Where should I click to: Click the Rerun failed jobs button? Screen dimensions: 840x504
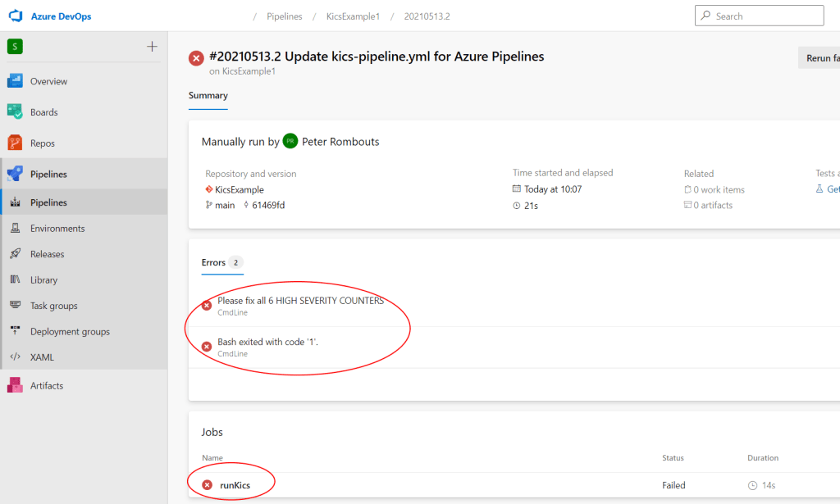click(x=820, y=58)
